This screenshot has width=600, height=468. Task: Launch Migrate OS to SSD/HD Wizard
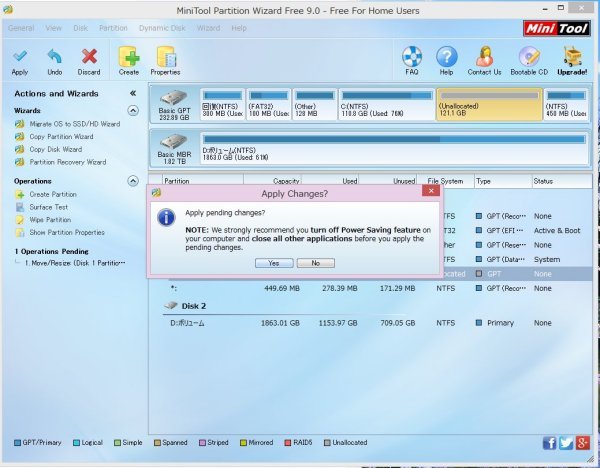point(75,124)
